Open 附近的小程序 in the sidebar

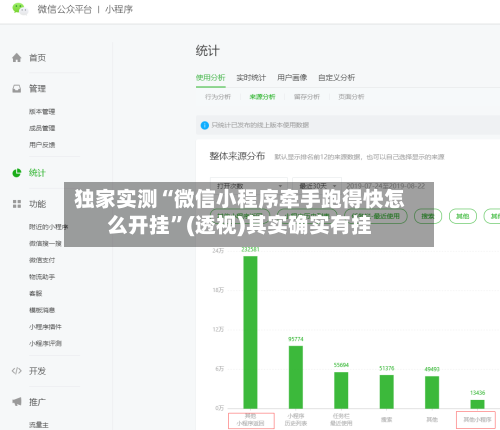pos(48,227)
